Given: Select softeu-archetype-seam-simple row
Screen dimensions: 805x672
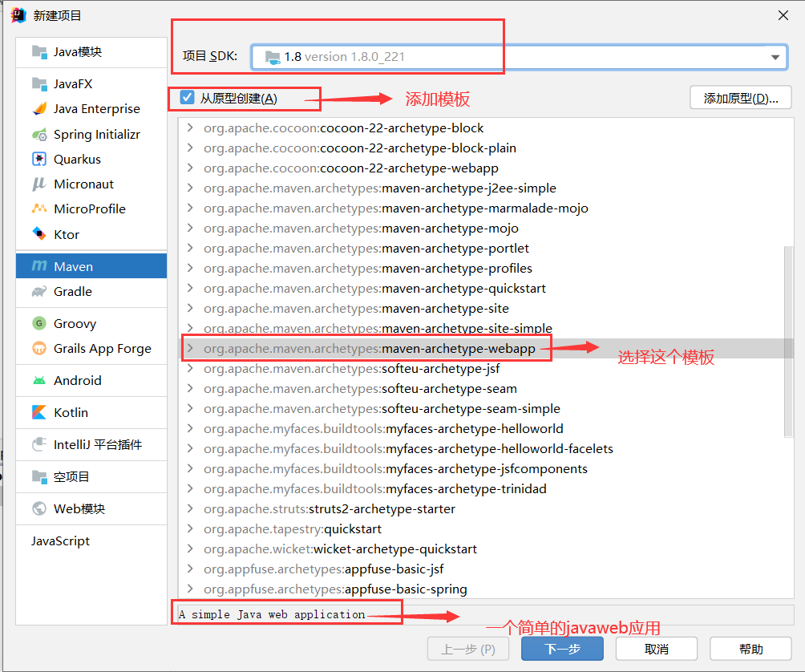Looking at the screenshot, I should pyautogui.click(x=486, y=409).
